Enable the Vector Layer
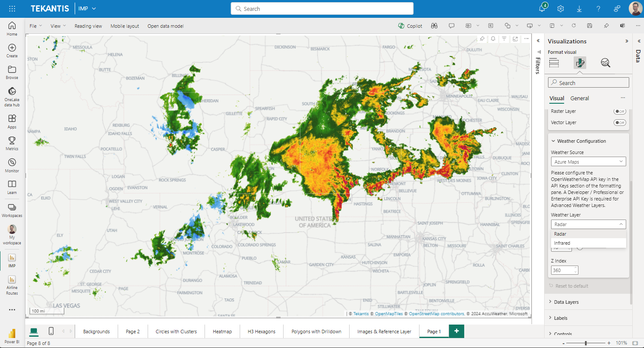The image size is (644, 348). click(x=620, y=122)
